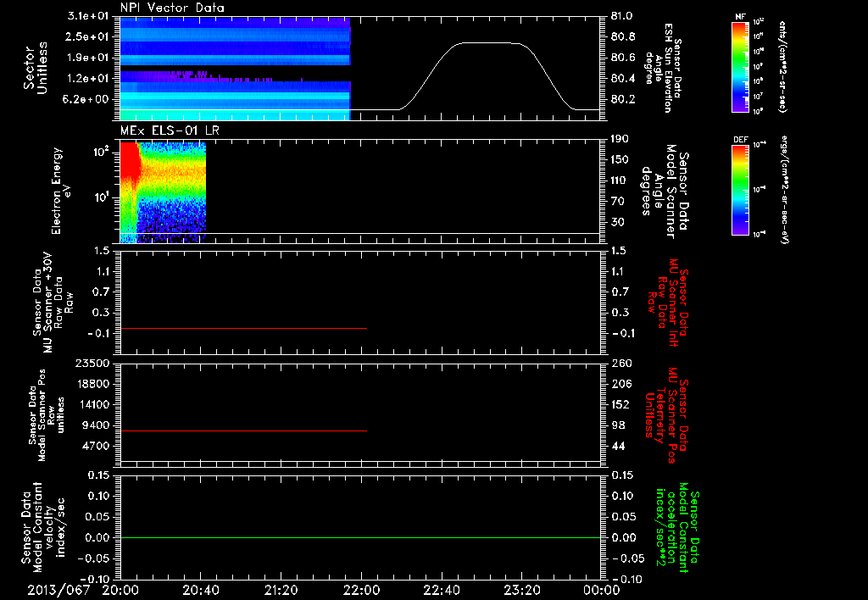
Task: Click the Model Scanner Angle degrees axis label
Action: 665,191
